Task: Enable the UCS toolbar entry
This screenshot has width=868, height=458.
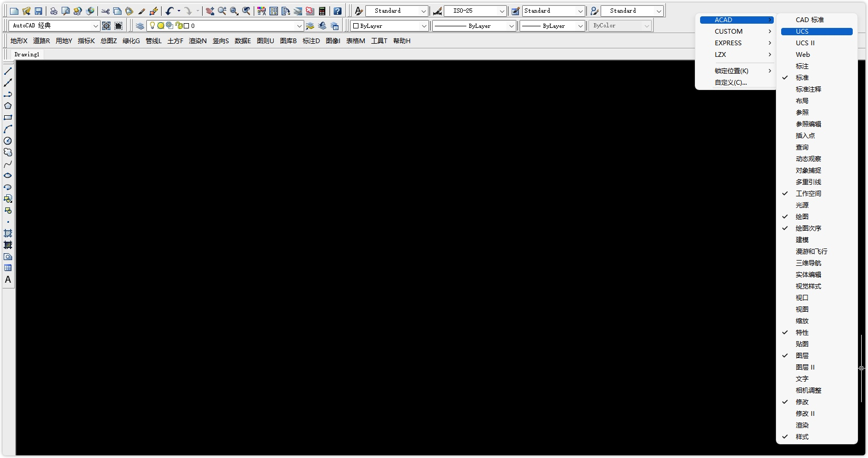Action: click(x=817, y=32)
